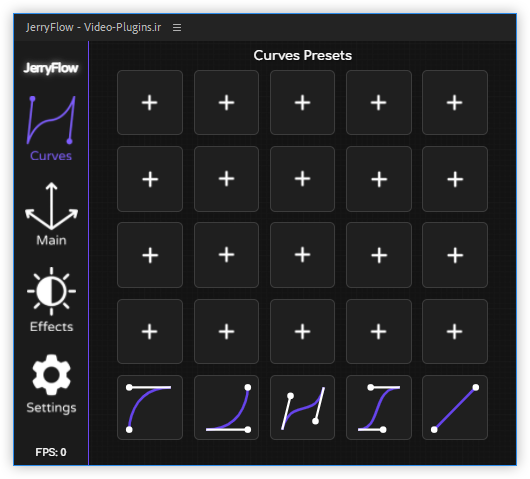
Task: Open the Effects sun icon panel
Action: pos(51,300)
